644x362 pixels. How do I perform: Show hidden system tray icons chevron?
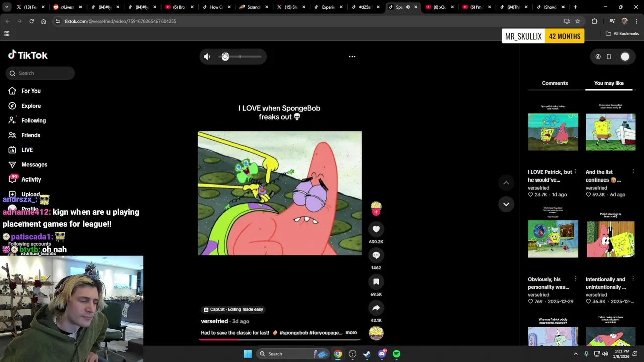(x=575, y=354)
